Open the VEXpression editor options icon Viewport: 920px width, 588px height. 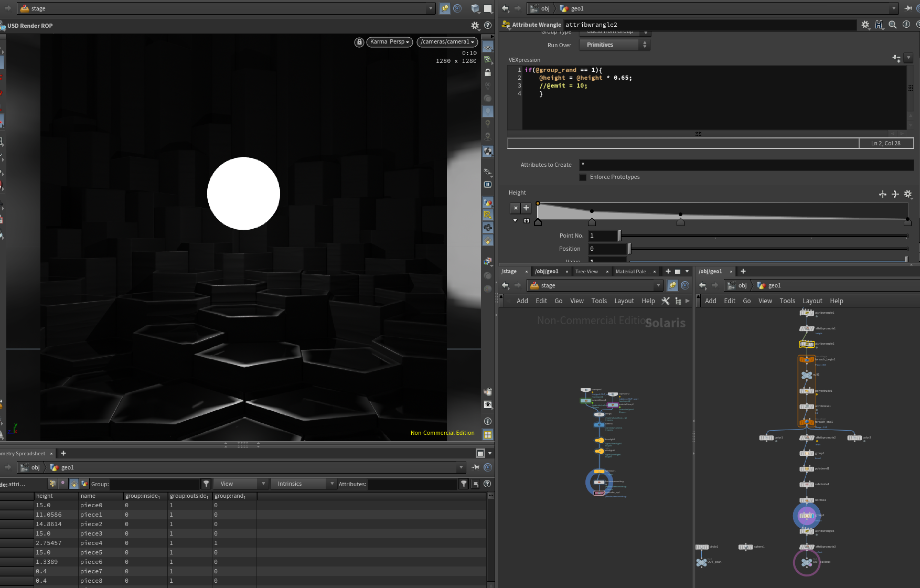pos(896,58)
